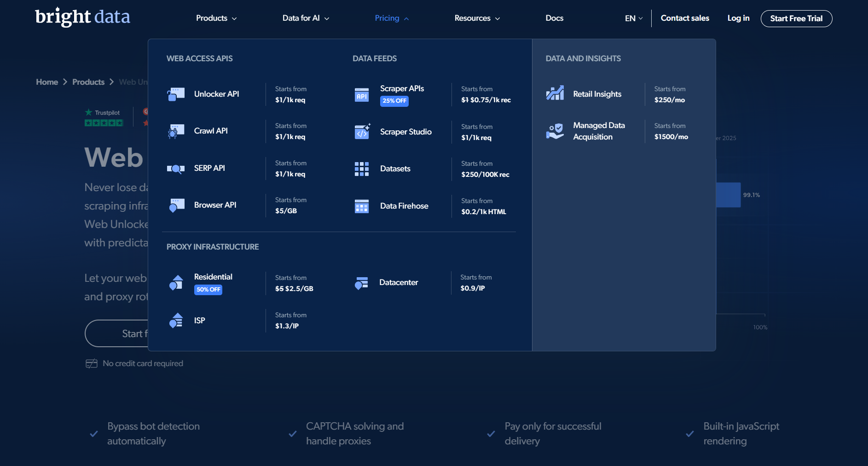The image size is (868, 466).
Task: Expand the Products dropdown menu
Action: 216,18
